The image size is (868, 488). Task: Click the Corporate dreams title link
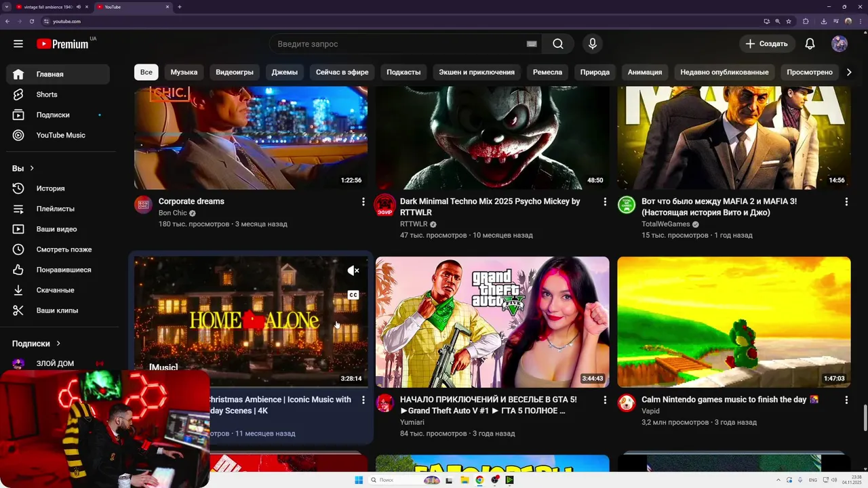click(191, 201)
